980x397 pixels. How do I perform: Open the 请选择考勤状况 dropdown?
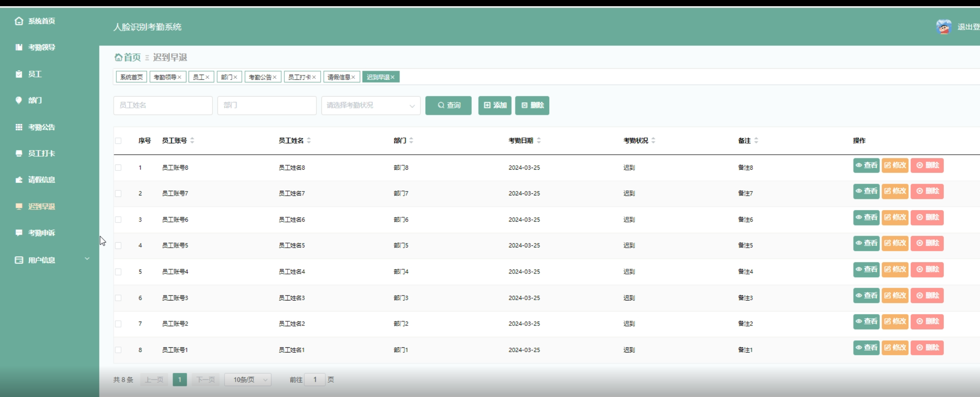click(x=370, y=106)
